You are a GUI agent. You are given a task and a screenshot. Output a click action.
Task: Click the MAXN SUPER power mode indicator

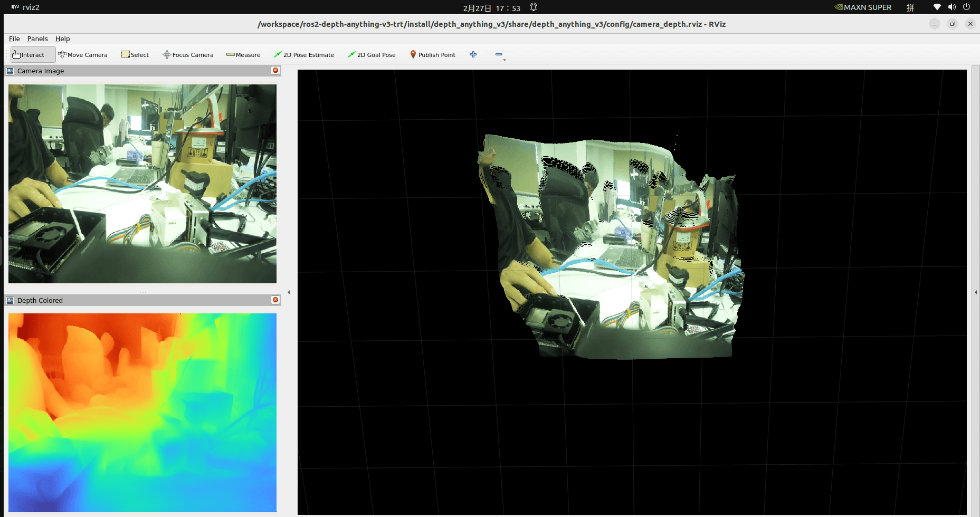(x=862, y=7)
